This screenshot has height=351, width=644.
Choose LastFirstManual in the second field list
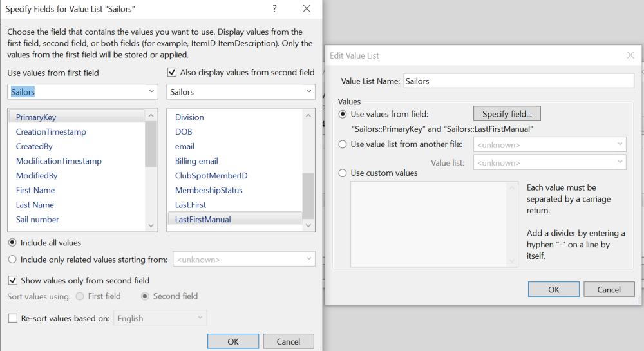tap(203, 220)
